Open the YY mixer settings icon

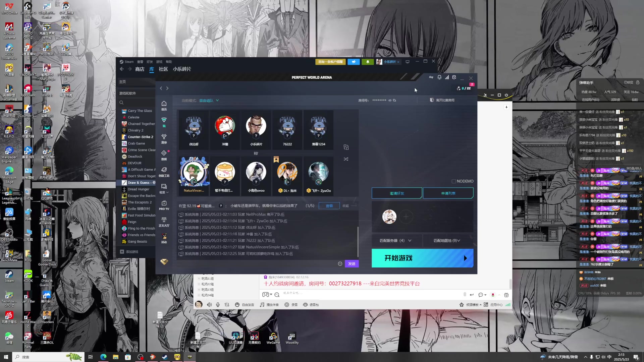pyautogui.click(x=227, y=305)
